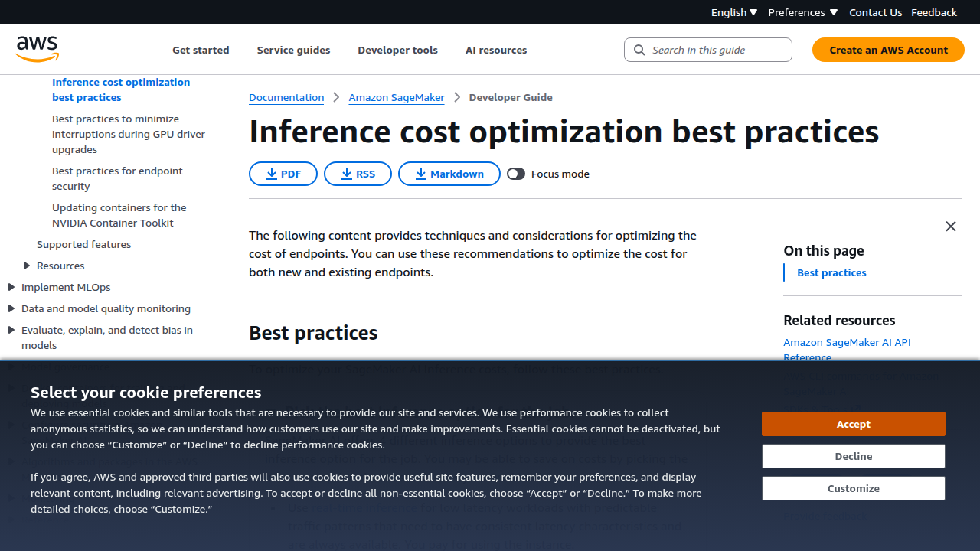Open Supported features sidebar item
This screenshot has width=980, height=551.
click(83, 244)
